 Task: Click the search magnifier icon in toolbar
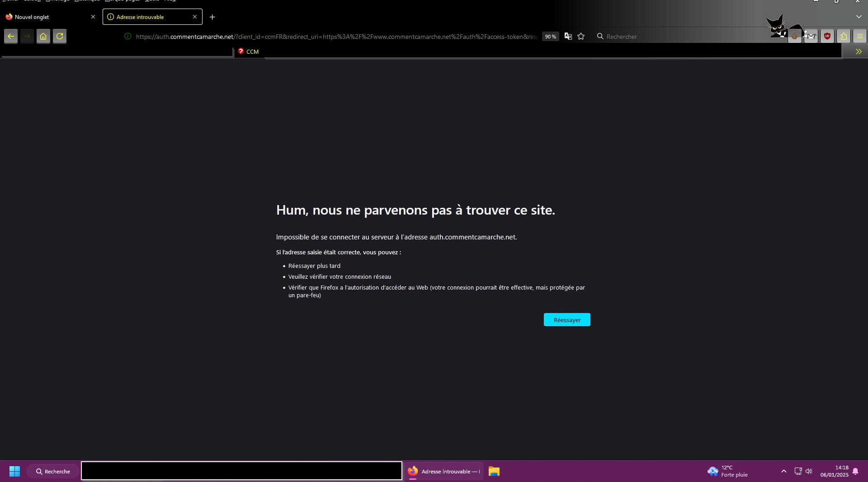[x=600, y=36]
